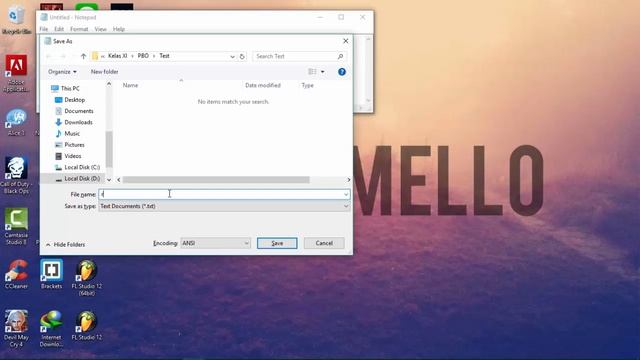This screenshot has height=360, width=640.
Task: Click the search magnifier icon
Action: [x=340, y=56]
